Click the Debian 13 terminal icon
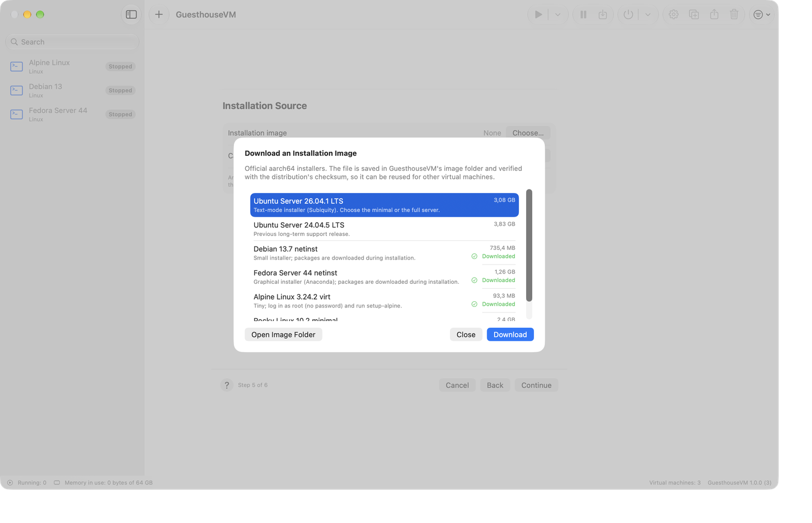The height and width of the screenshot is (523, 812). (x=17, y=90)
